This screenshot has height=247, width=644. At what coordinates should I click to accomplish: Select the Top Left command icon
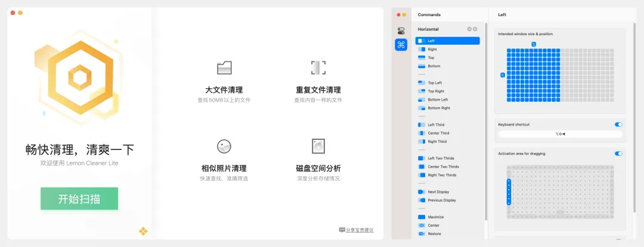click(422, 83)
